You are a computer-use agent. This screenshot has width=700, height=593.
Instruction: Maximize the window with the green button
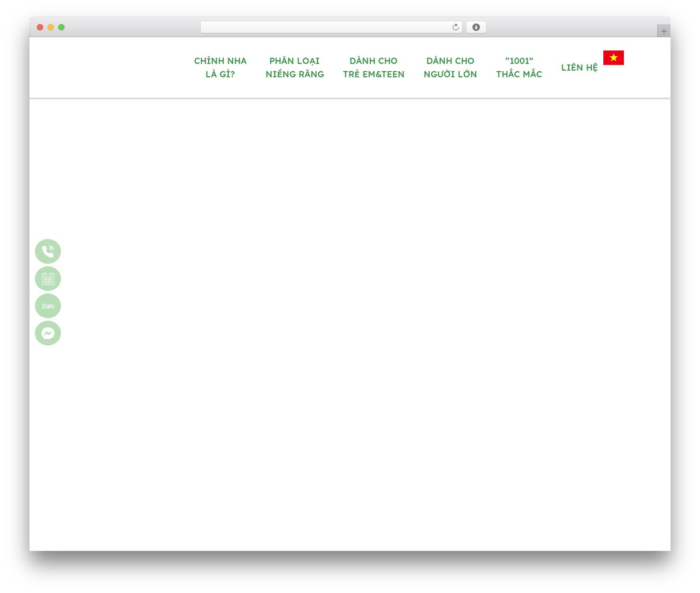point(61,27)
